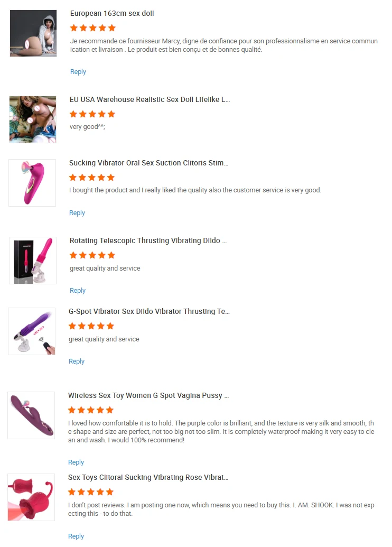View the red rose-shaped product thumbnail
This screenshot has width=392, height=547.
[31, 497]
